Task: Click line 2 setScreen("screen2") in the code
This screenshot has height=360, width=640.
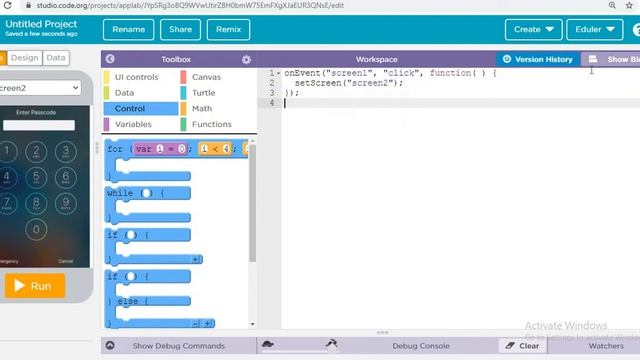Action: [349, 83]
